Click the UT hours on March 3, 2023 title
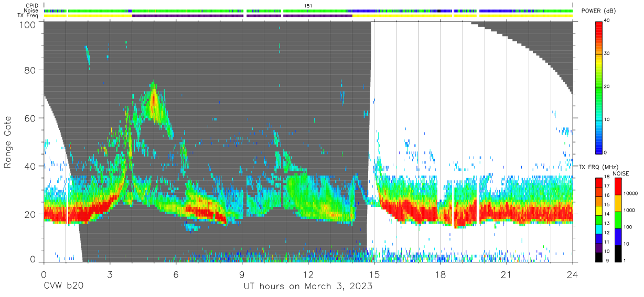 click(x=308, y=287)
